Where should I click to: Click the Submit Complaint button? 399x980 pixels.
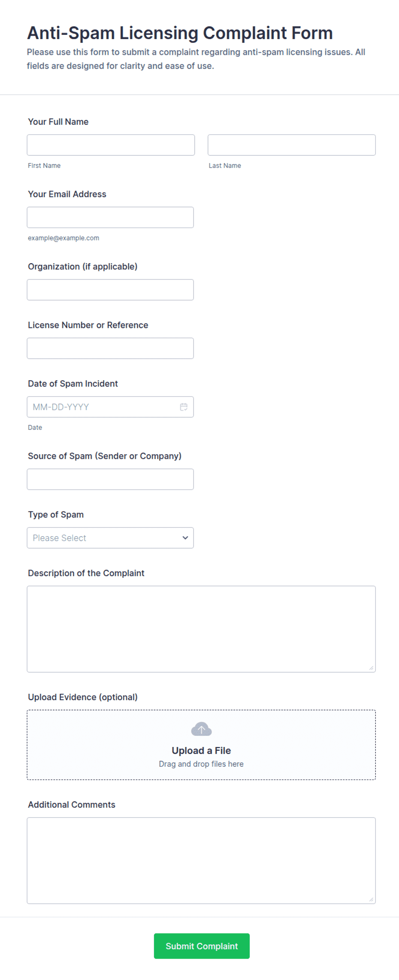(202, 946)
